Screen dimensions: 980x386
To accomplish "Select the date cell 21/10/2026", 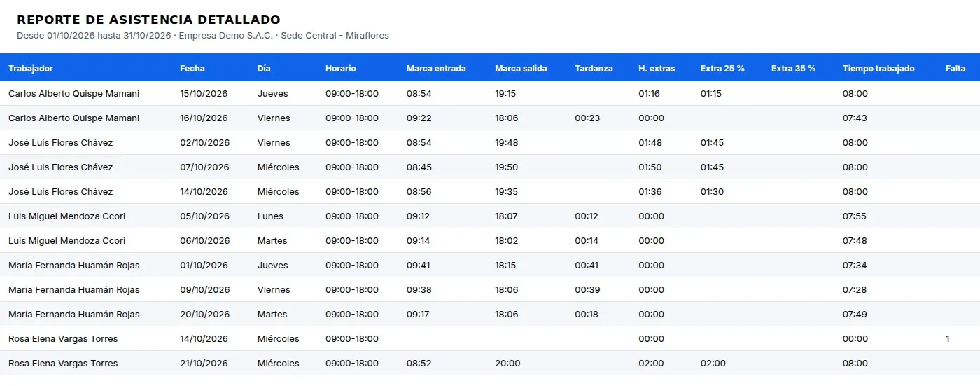I will pyautogui.click(x=204, y=364).
